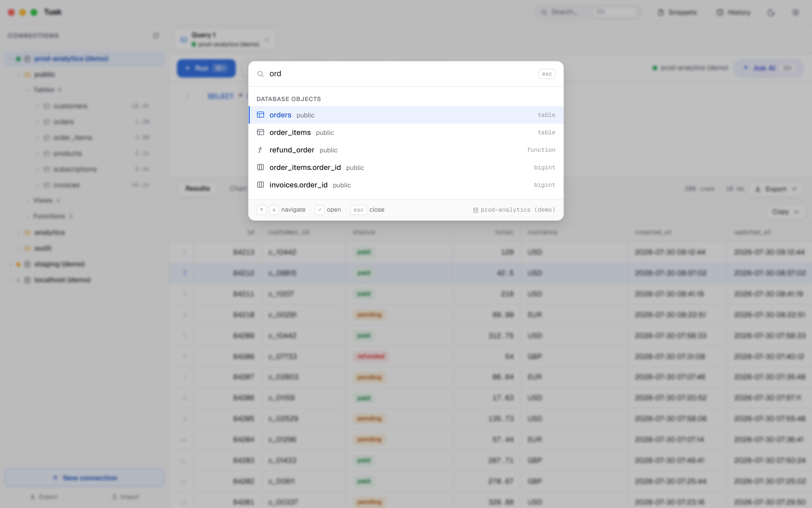Screen dimensions: 812x508
Task: Select the order_items.order_id column result
Action: (406, 167)
